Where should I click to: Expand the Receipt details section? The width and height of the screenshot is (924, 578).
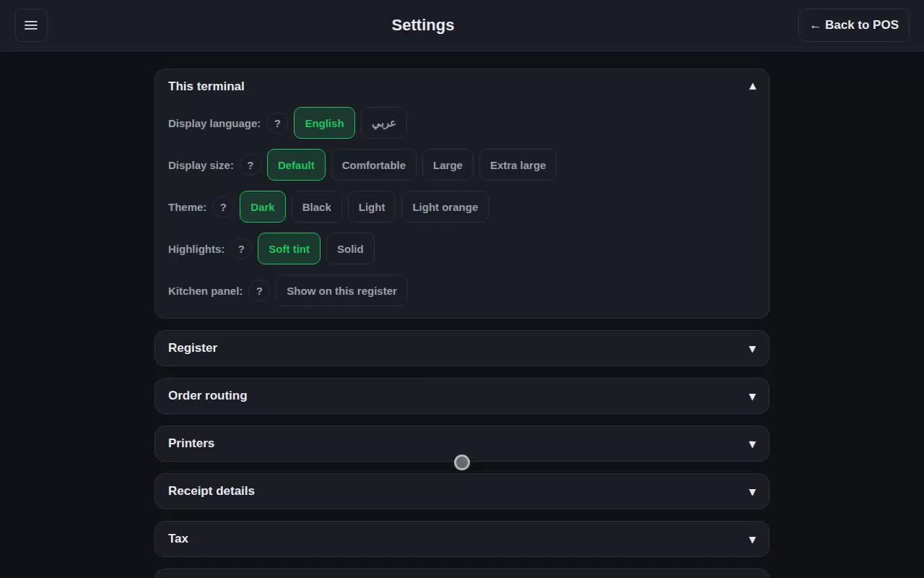click(462, 491)
